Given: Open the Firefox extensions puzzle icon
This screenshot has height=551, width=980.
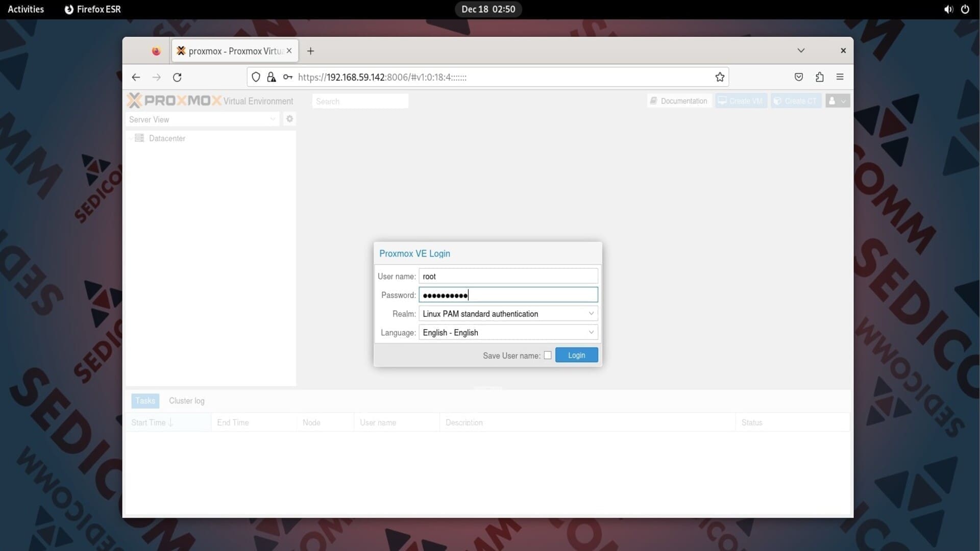Looking at the screenshot, I should tap(819, 77).
